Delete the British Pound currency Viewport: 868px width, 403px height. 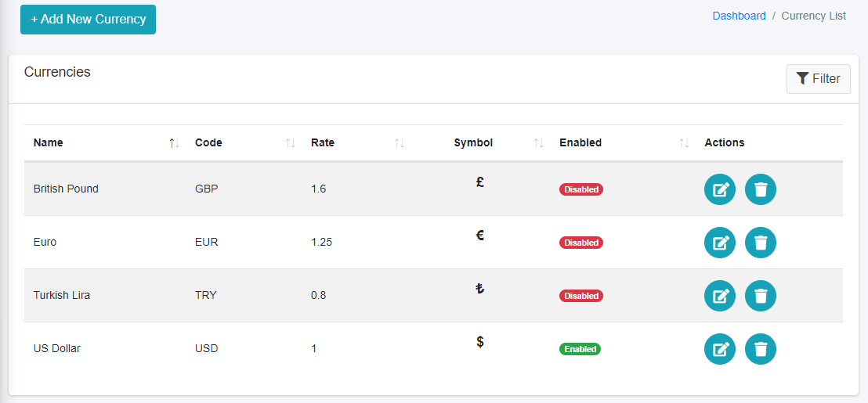pos(760,189)
